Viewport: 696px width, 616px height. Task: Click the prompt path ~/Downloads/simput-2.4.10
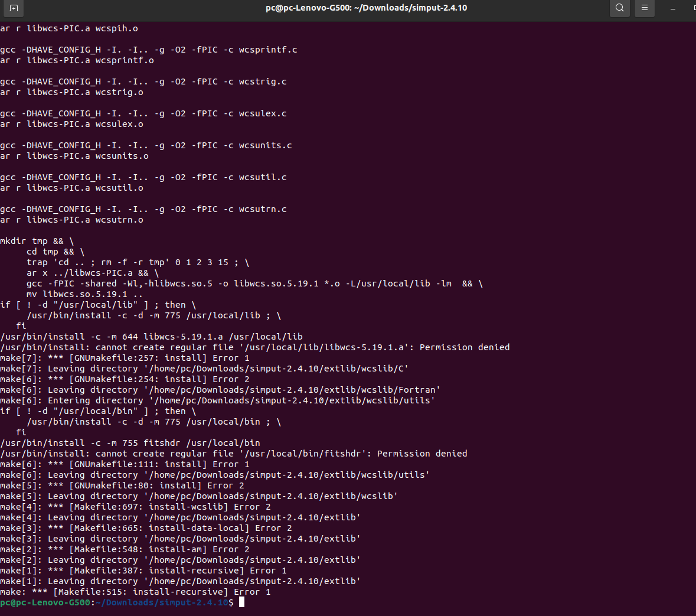tap(162, 602)
